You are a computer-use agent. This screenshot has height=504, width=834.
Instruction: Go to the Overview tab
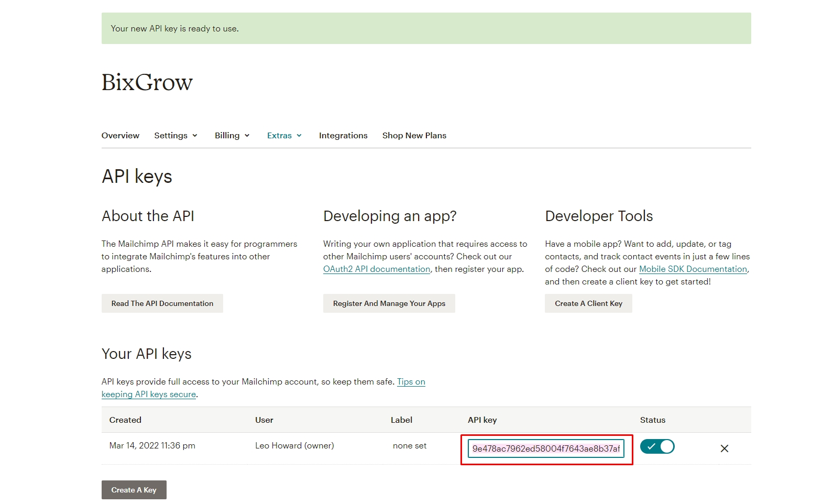[x=120, y=136]
